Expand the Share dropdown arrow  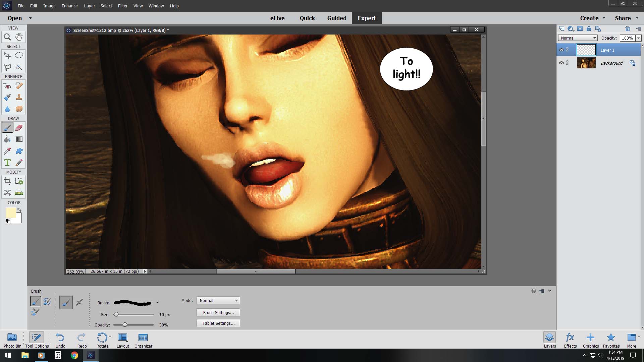click(637, 18)
